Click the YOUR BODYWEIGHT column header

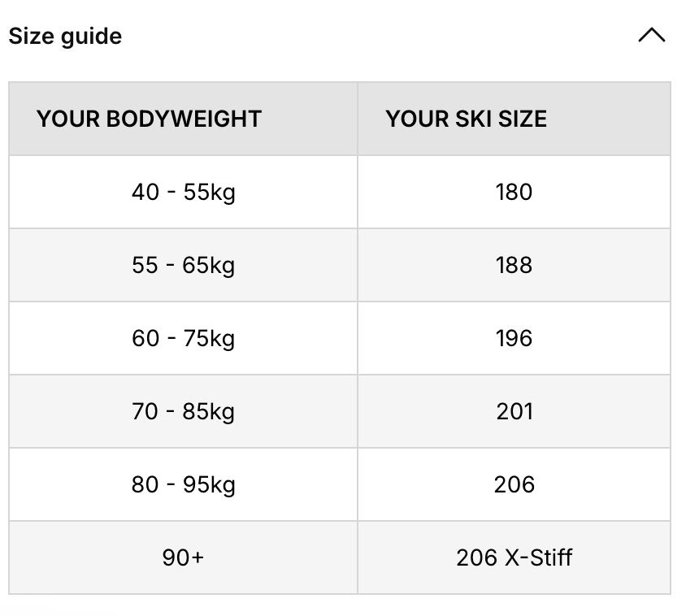149,119
